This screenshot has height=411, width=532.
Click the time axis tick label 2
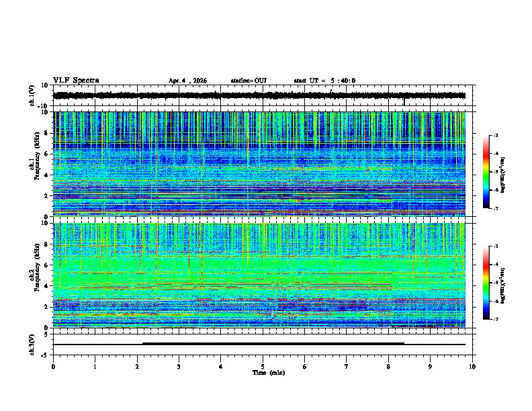click(137, 367)
